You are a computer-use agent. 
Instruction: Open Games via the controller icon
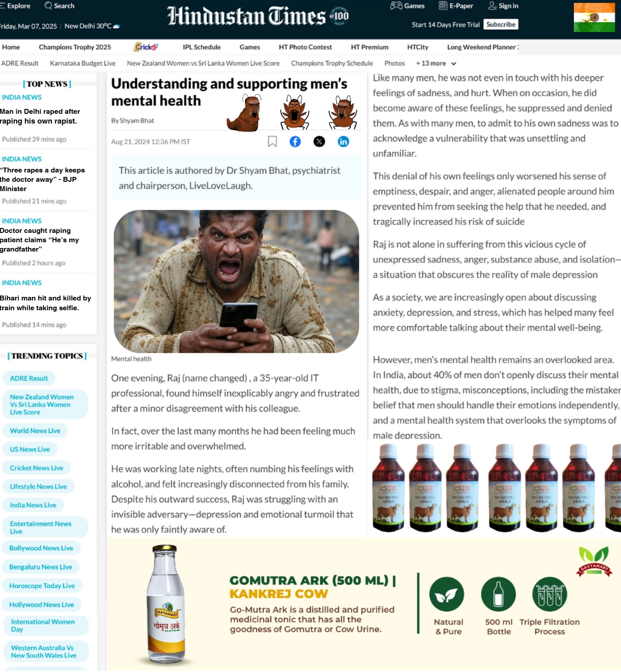click(396, 6)
